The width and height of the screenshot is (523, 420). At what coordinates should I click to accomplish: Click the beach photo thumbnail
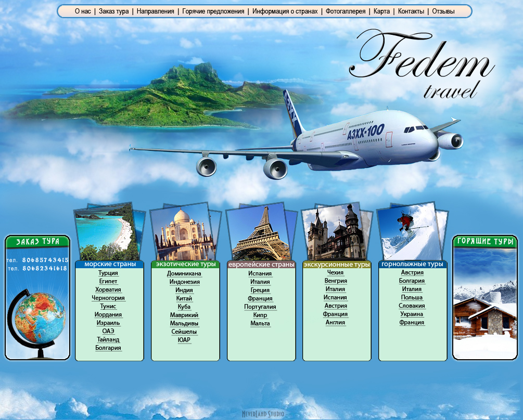click(x=107, y=231)
